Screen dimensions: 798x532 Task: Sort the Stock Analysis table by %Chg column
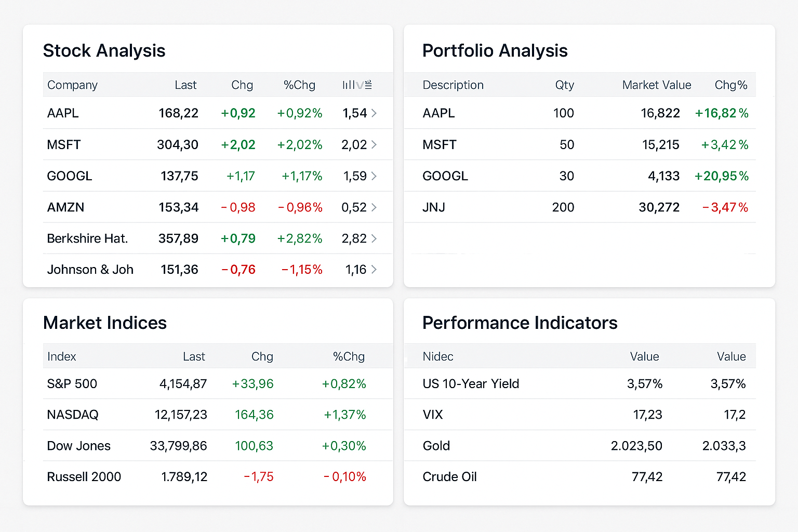tap(299, 85)
